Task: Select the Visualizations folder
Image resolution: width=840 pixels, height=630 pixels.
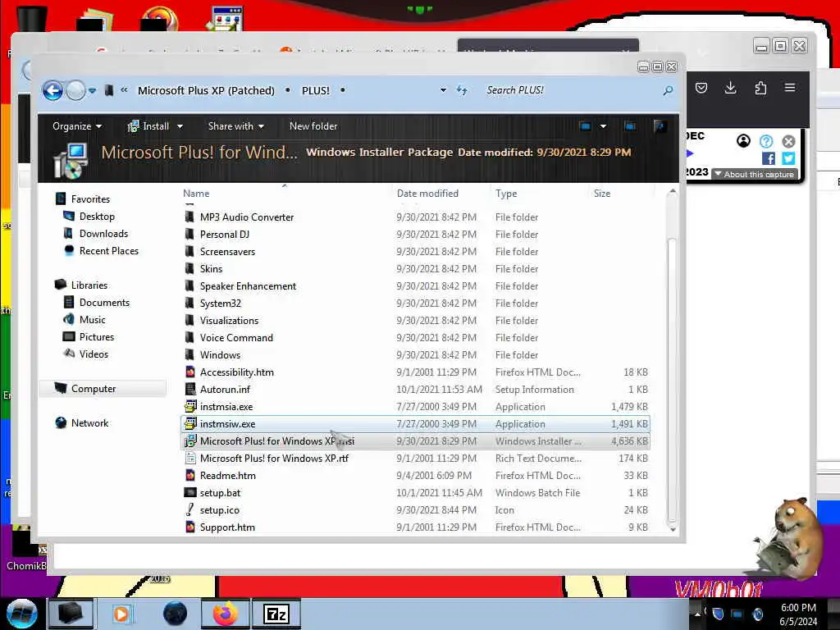Action: 229,321
